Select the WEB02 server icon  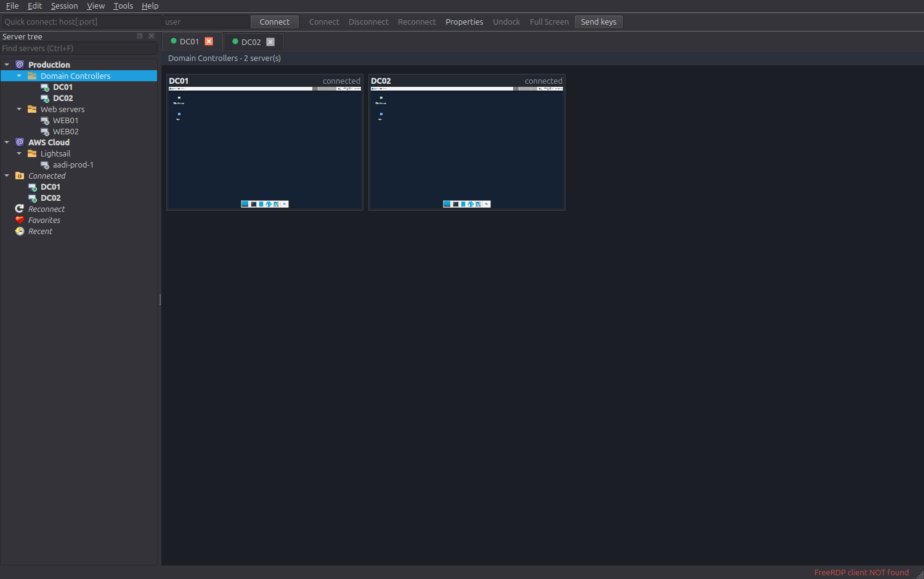[44, 131]
